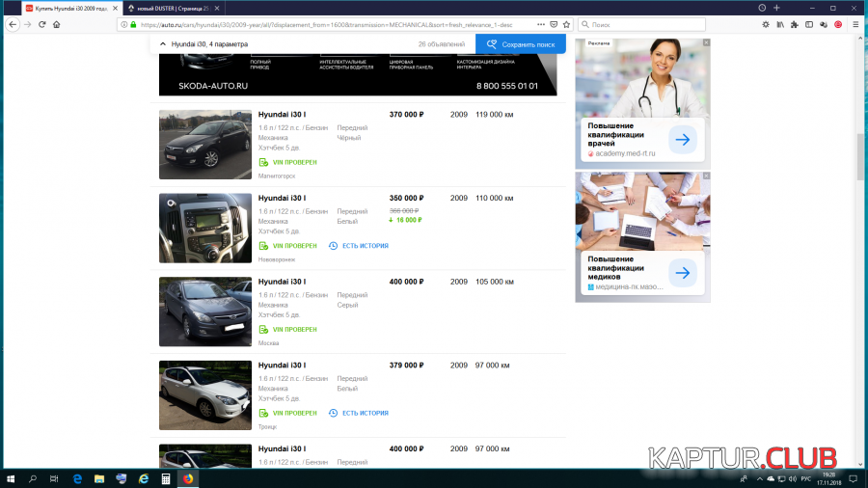The width and height of the screenshot is (868, 488).
Task: Click the Поиск search field
Action: [642, 24]
